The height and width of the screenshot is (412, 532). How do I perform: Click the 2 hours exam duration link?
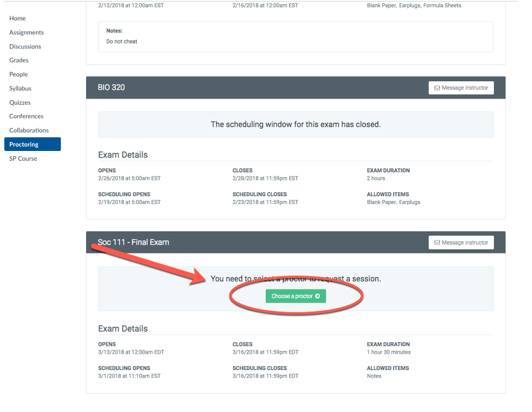click(x=375, y=178)
